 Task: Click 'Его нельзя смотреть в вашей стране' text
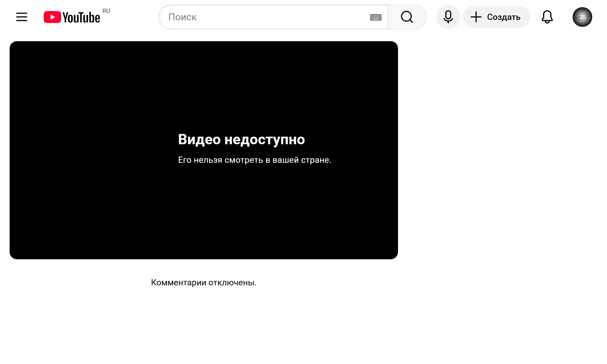click(x=255, y=160)
